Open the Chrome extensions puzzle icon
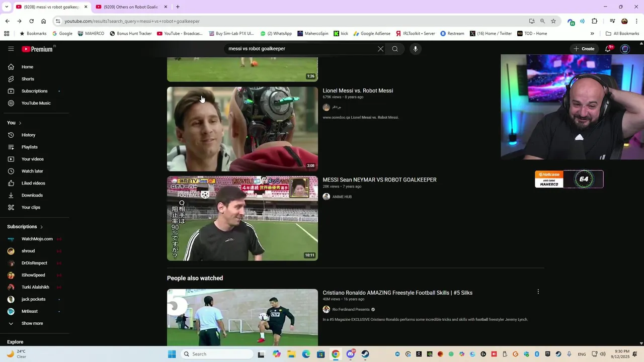This screenshot has width=644, height=362. click(594, 21)
